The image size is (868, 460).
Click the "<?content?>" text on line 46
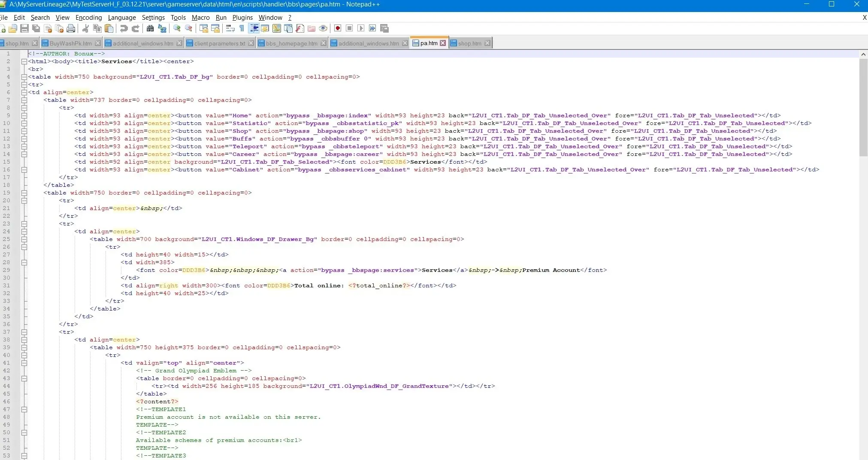coord(157,402)
